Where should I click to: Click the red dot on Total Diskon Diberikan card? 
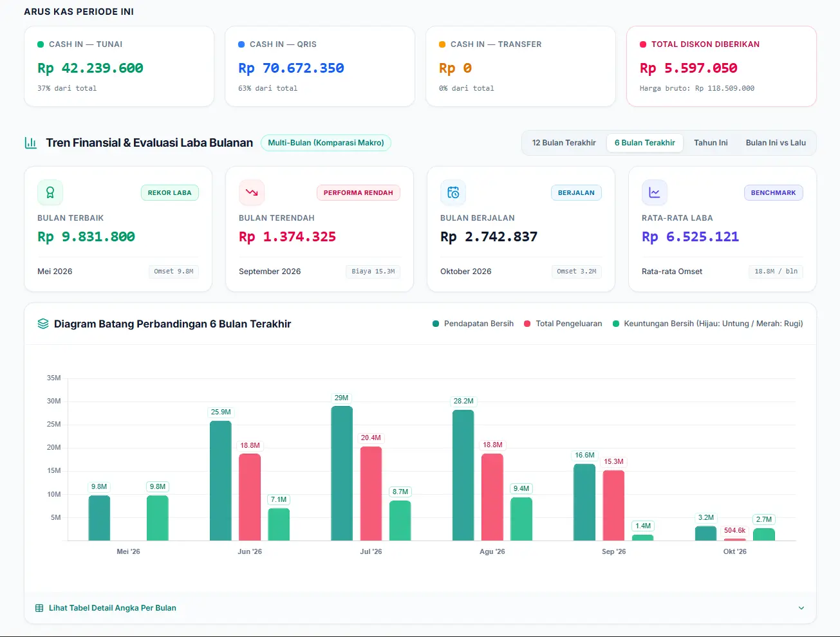click(x=643, y=44)
